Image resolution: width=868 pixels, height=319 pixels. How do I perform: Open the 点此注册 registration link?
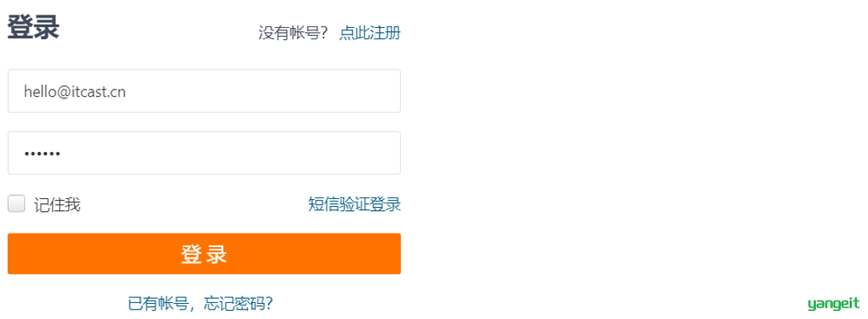tap(370, 33)
